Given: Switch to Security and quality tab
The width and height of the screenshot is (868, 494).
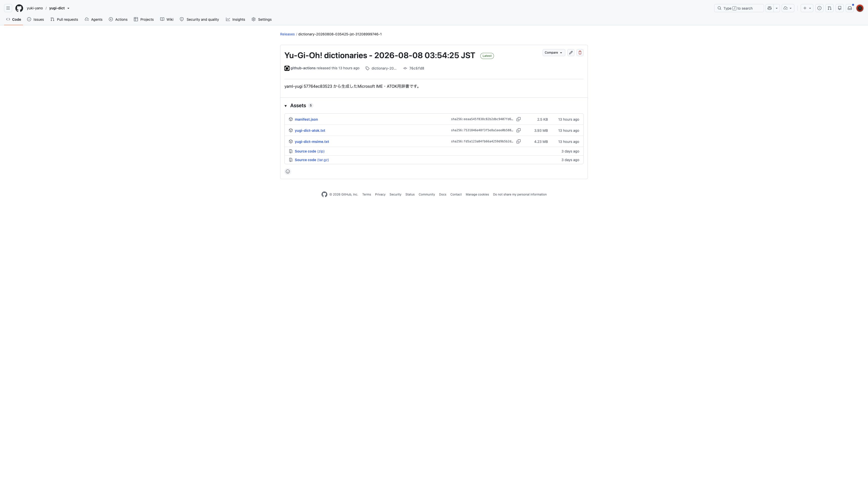Looking at the screenshot, I should 199,19.
